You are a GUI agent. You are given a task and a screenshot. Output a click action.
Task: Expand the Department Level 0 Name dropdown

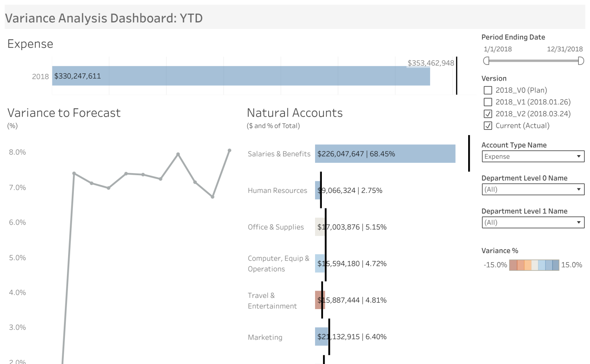click(533, 189)
